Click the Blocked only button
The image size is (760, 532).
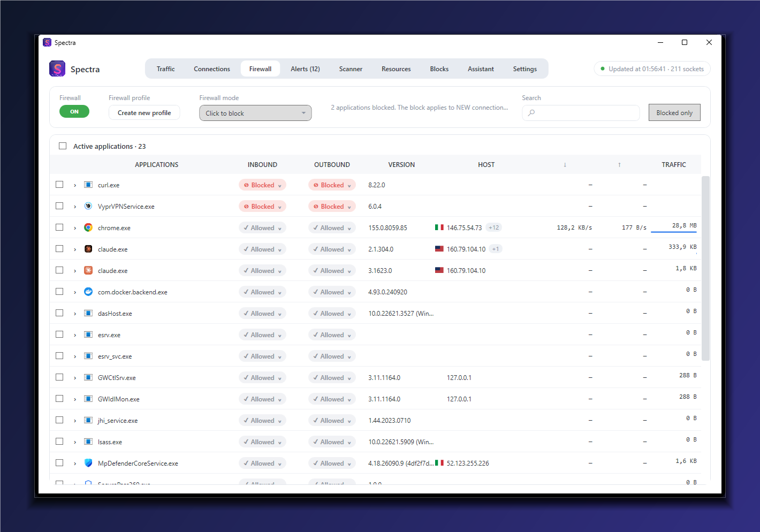click(674, 113)
